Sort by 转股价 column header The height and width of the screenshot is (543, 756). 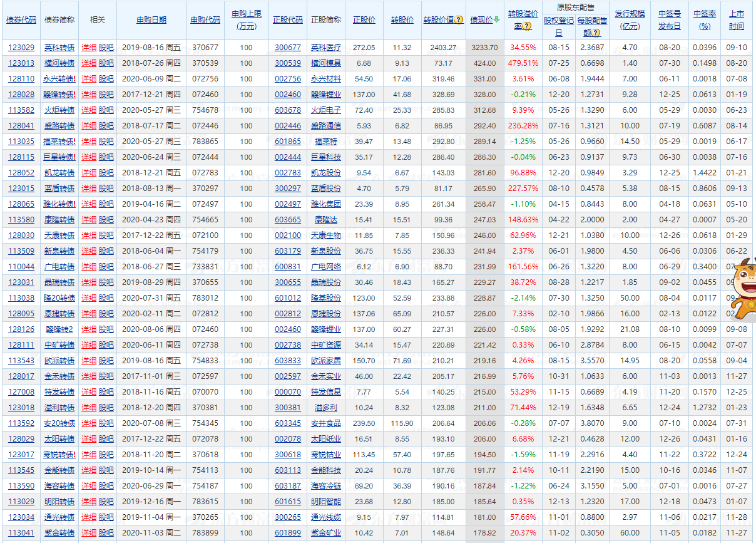coord(402,20)
